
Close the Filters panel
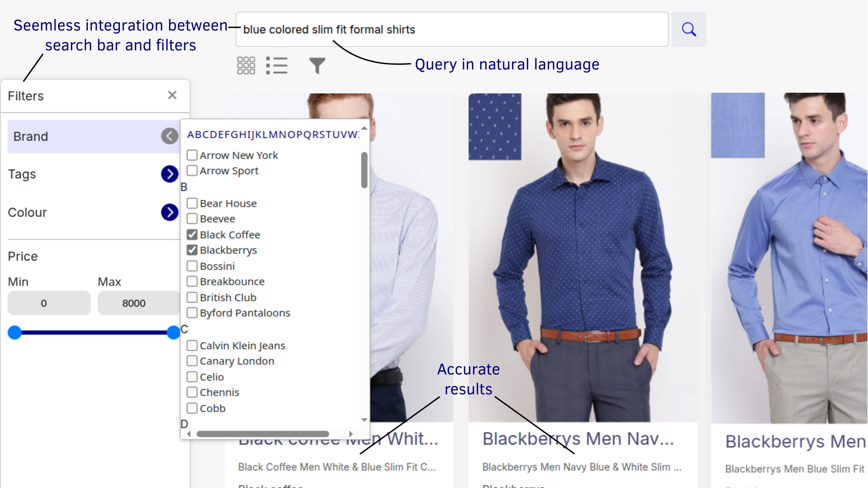(173, 95)
